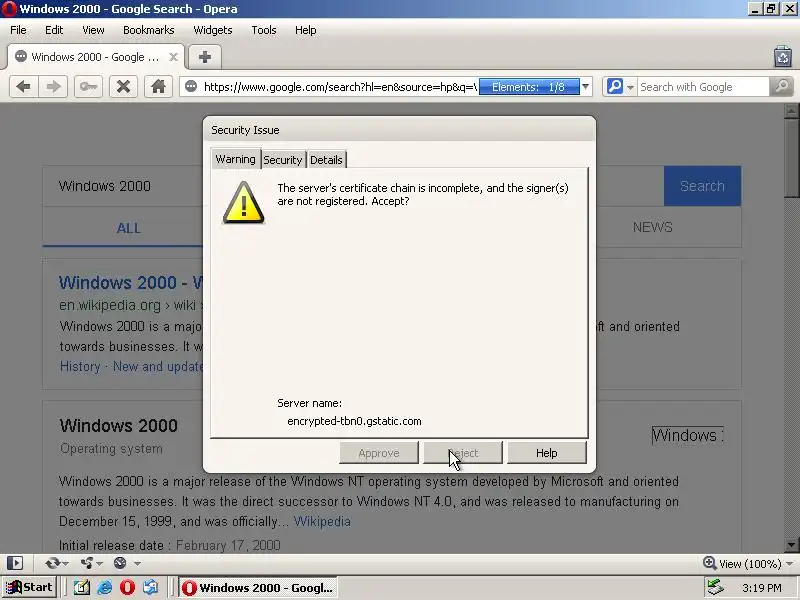Follow the Wikipedia link in the description
Image resolution: width=800 pixels, height=600 pixels.
[x=322, y=521]
